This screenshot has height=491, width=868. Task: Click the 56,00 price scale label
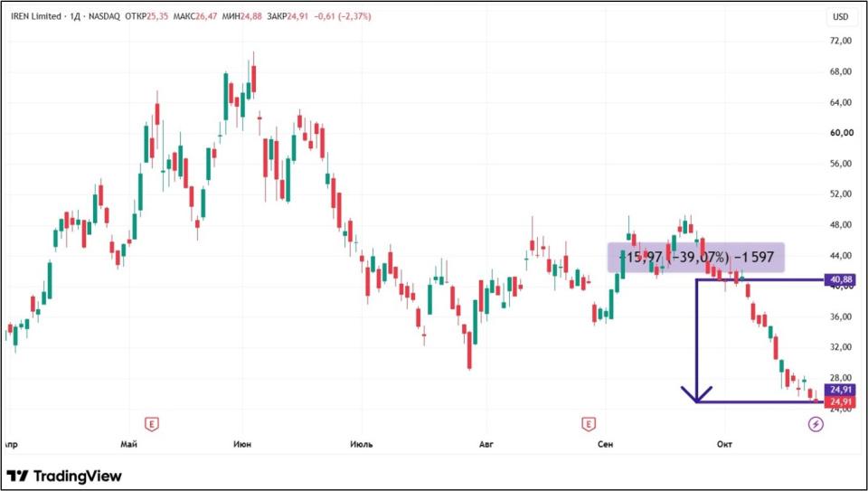click(840, 164)
